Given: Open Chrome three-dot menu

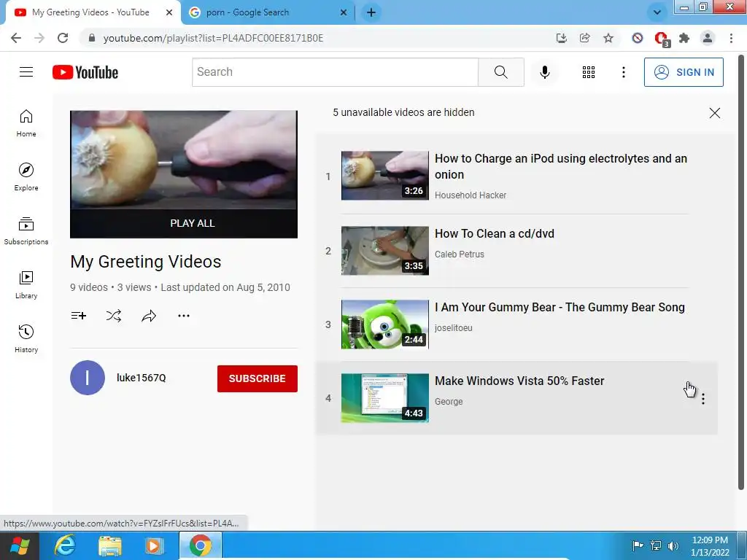Looking at the screenshot, I should 731,38.
